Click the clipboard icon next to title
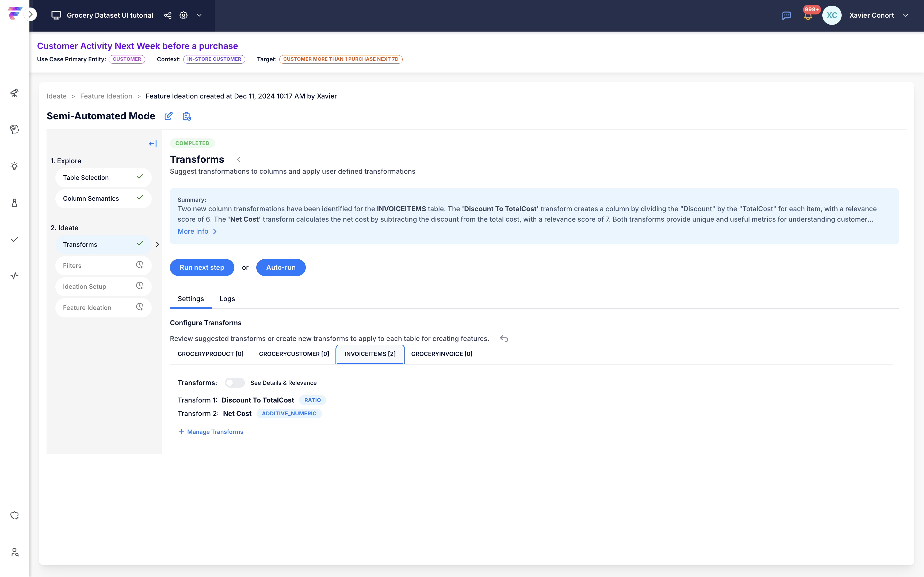The height and width of the screenshot is (577, 924). click(x=187, y=116)
